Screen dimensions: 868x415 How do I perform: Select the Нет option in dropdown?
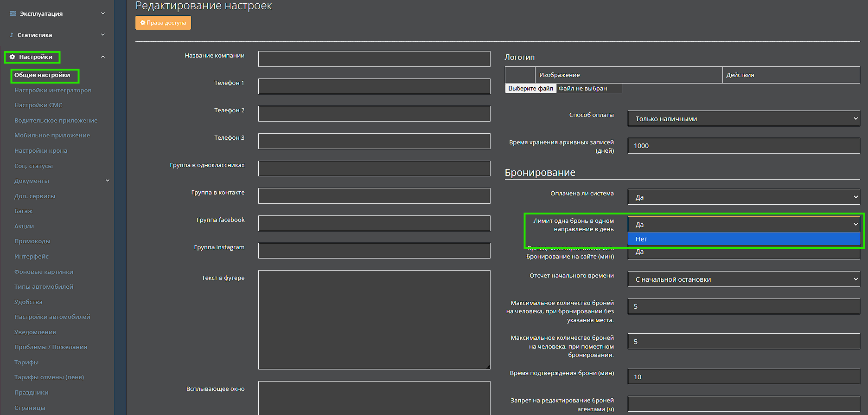(743, 239)
